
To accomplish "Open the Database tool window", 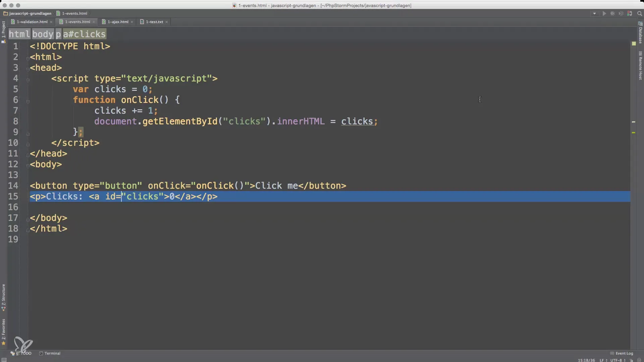I will click(640, 33).
